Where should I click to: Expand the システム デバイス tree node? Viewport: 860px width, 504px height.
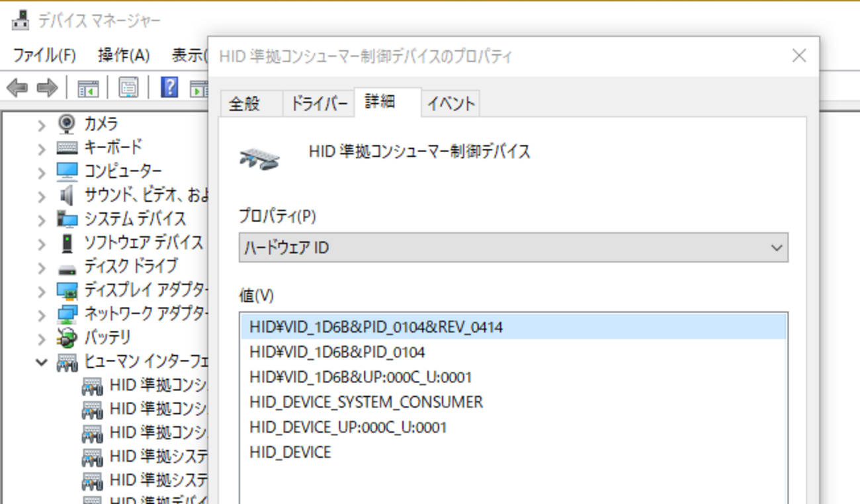[42, 220]
